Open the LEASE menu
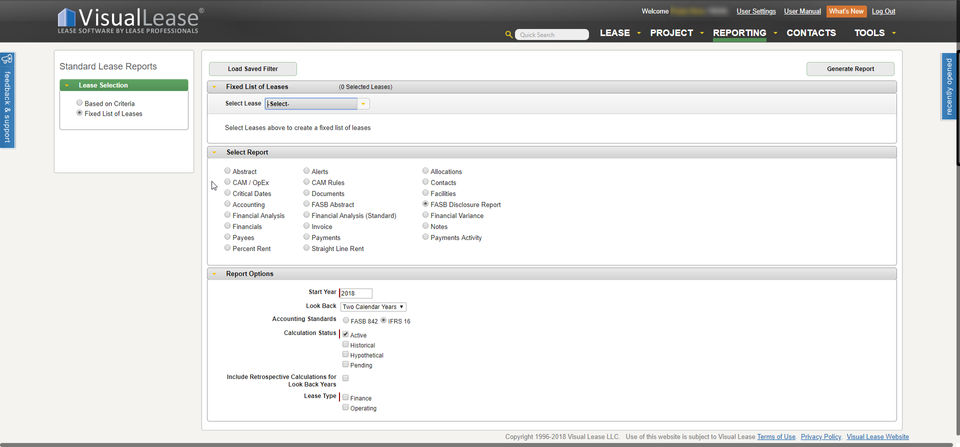The height and width of the screenshot is (447, 960). 615,33
